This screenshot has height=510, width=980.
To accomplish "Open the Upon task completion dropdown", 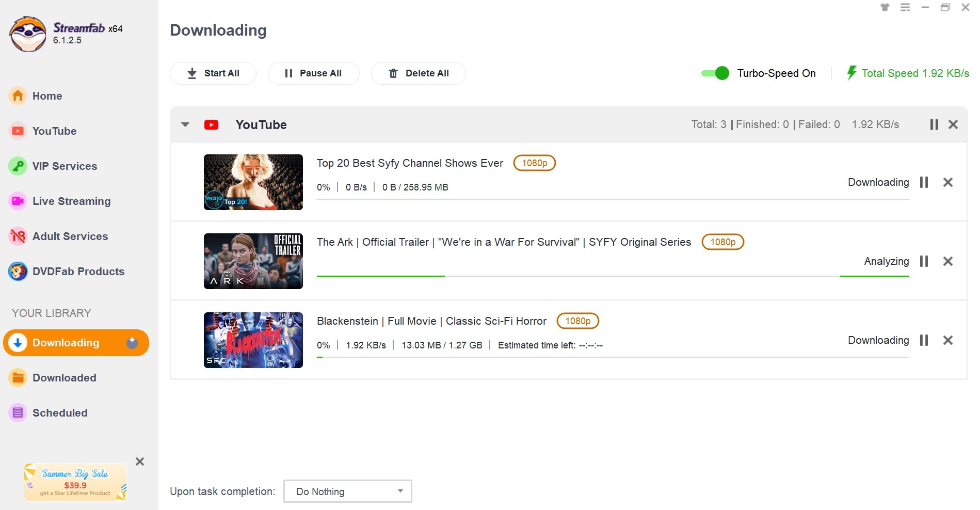I will coord(348,491).
